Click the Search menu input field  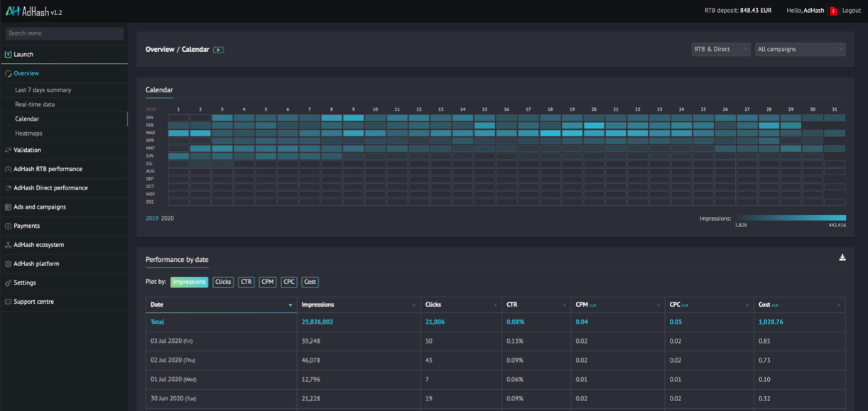click(x=64, y=33)
